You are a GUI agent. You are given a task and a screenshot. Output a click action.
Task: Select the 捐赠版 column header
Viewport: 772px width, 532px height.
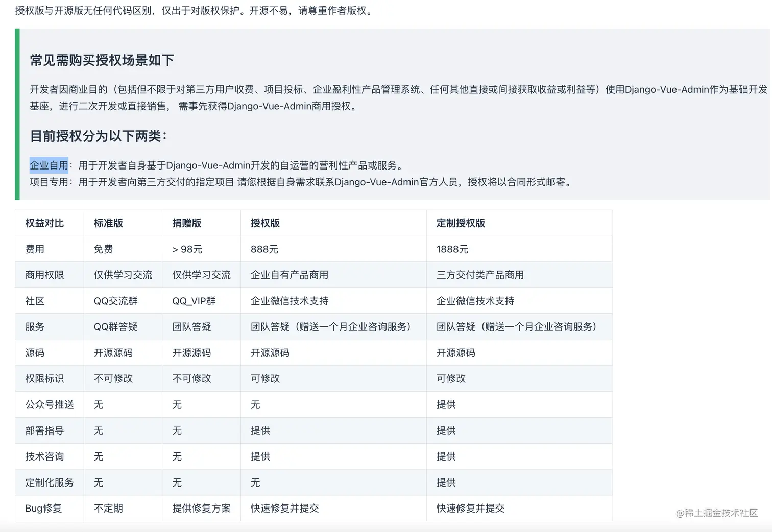point(186,223)
